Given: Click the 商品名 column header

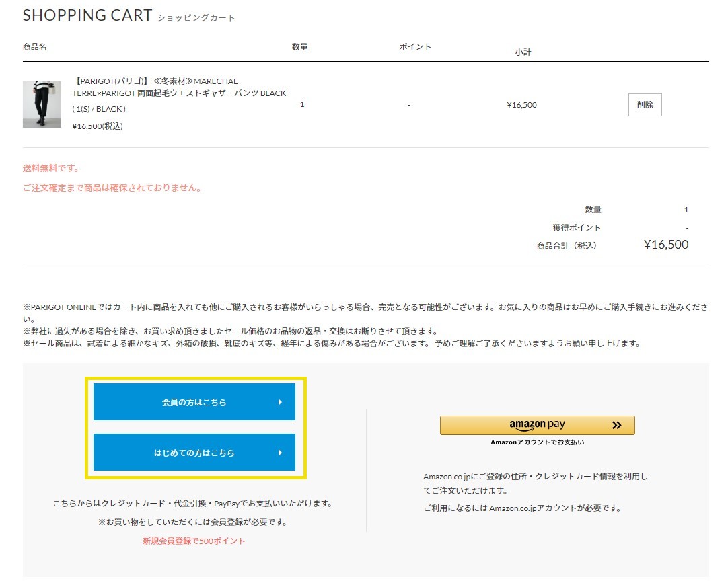Looking at the screenshot, I should pos(34,47).
